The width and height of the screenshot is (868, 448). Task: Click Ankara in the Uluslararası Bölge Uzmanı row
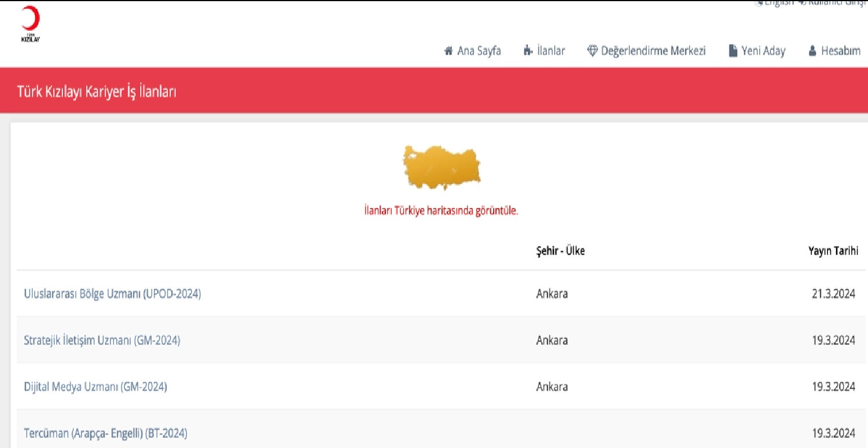pyautogui.click(x=552, y=294)
